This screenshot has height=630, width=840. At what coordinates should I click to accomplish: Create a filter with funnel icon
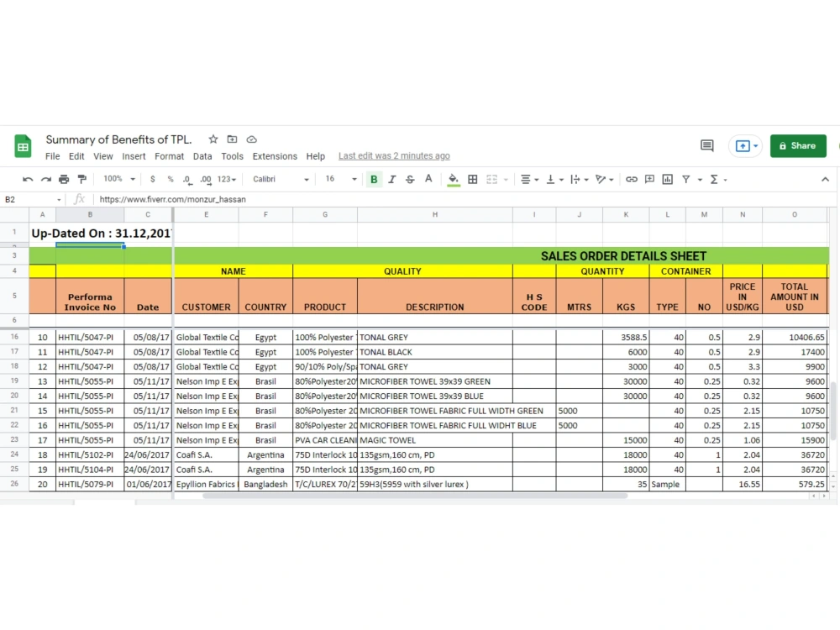(x=685, y=180)
